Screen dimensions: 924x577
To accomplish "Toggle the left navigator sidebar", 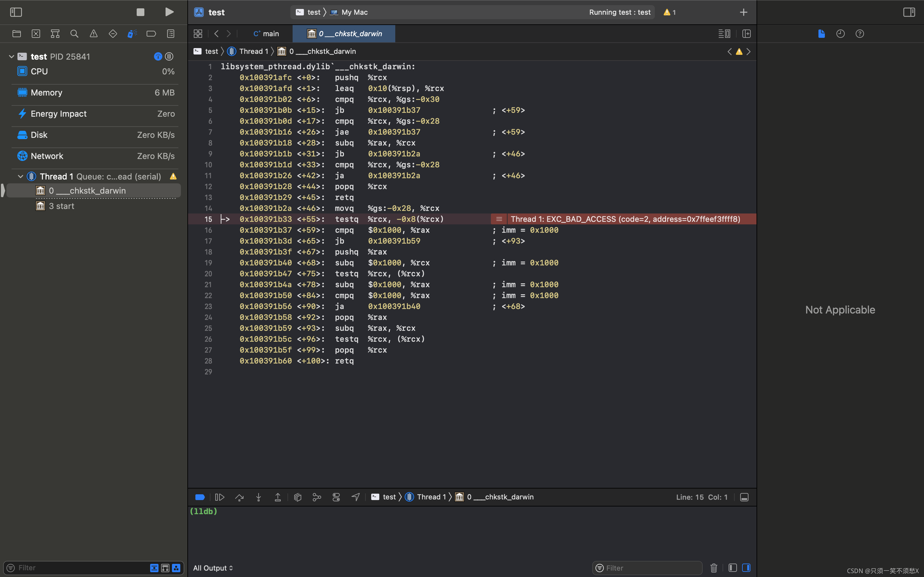I will pos(16,12).
